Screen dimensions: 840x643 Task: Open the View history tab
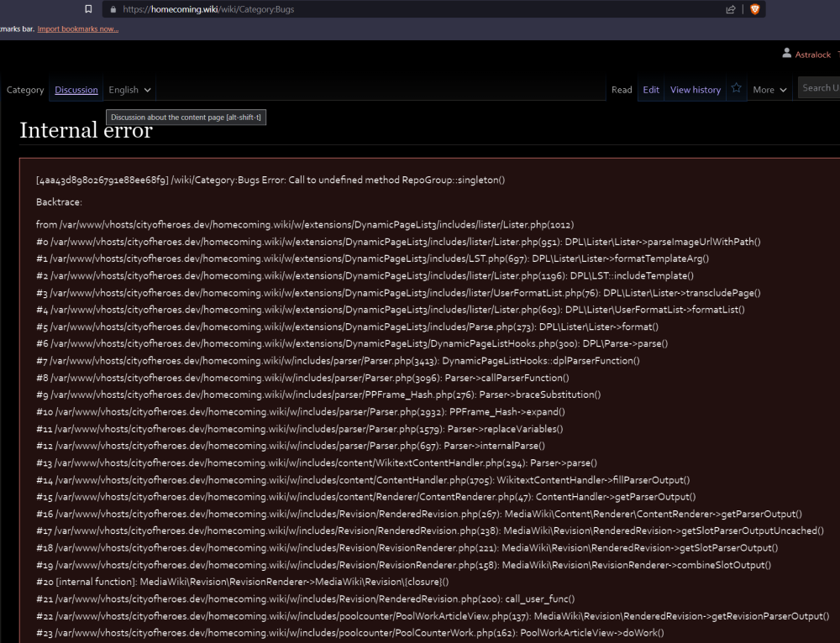pyautogui.click(x=696, y=90)
